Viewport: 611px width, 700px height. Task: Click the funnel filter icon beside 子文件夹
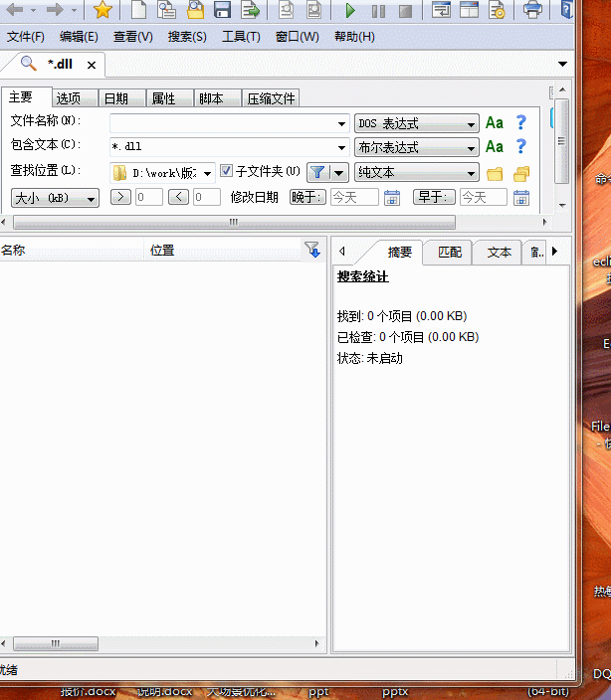point(317,172)
